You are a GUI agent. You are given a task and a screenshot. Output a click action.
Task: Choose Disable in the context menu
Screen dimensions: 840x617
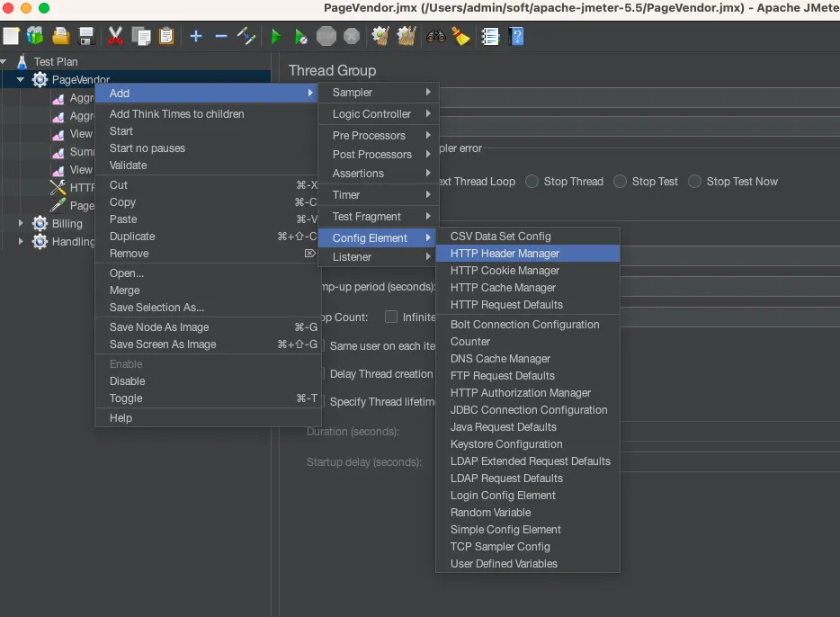[208, 380]
